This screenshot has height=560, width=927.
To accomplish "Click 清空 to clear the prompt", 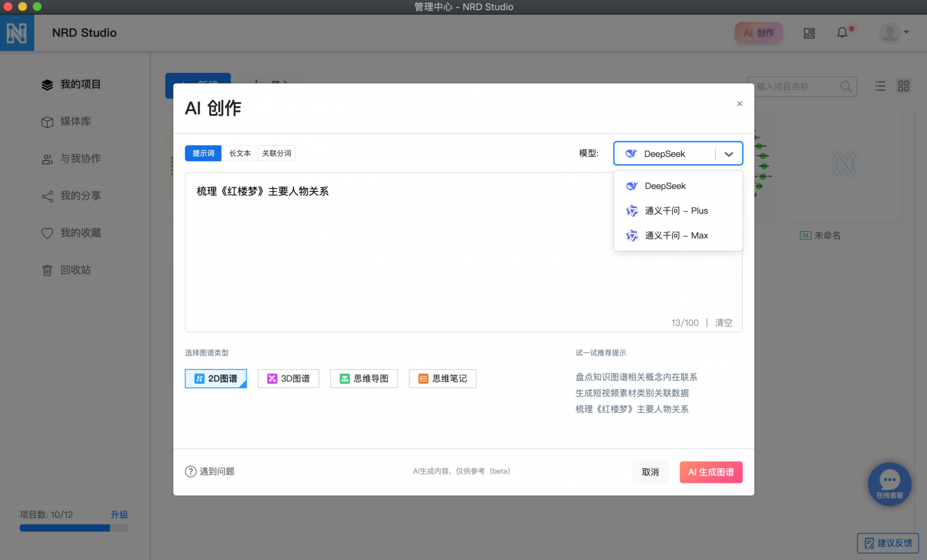I will tap(724, 322).
